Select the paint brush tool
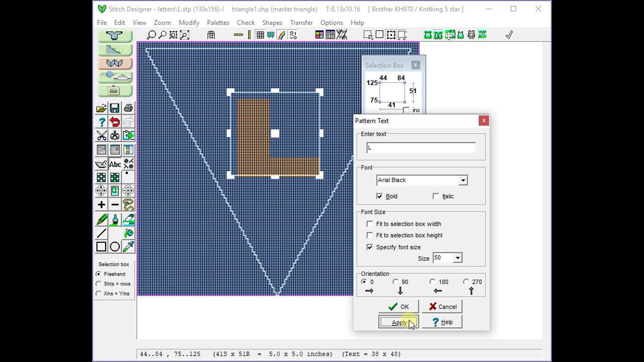644x362 pixels. [x=115, y=219]
